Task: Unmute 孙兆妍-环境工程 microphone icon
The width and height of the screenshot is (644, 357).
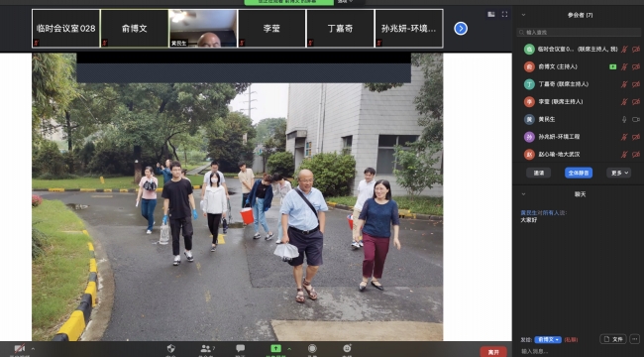Action: coord(624,137)
